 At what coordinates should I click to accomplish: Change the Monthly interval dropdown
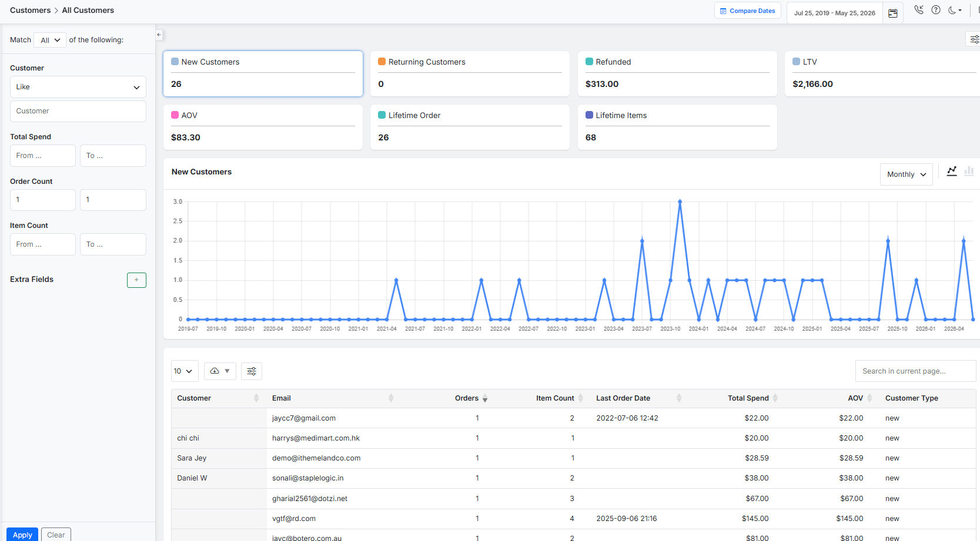tap(906, 174)
